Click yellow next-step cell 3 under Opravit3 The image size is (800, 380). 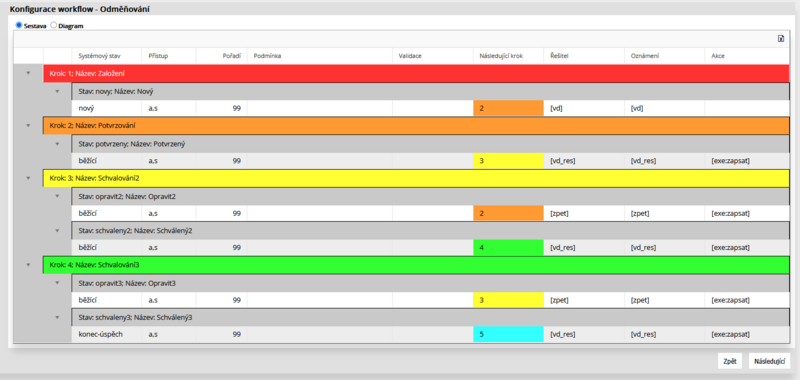pyautogui.click(x=508, y=300)
